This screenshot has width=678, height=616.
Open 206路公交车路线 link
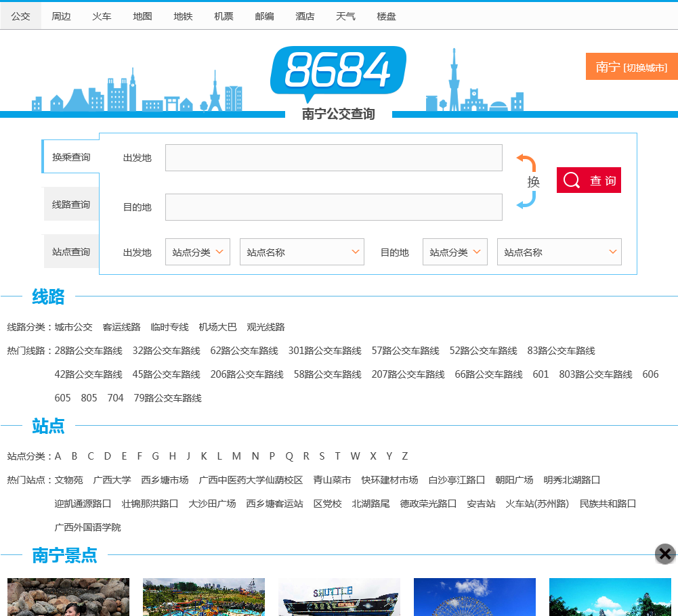(247, 374)
